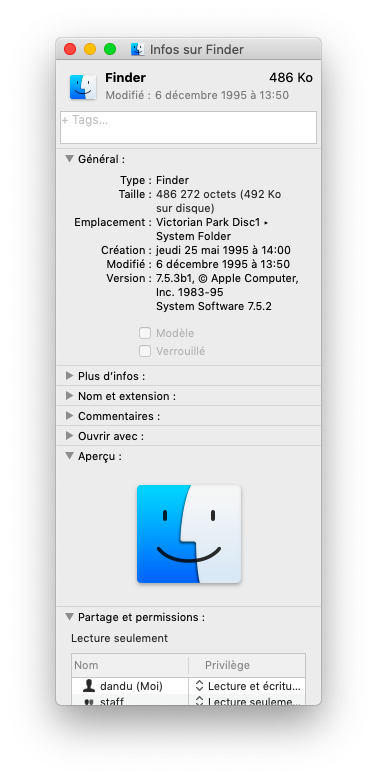The image size is (377, 779).
Task: Toggle the Modèle checkbox
Action: pyautogui.click(x=145, y=333)
